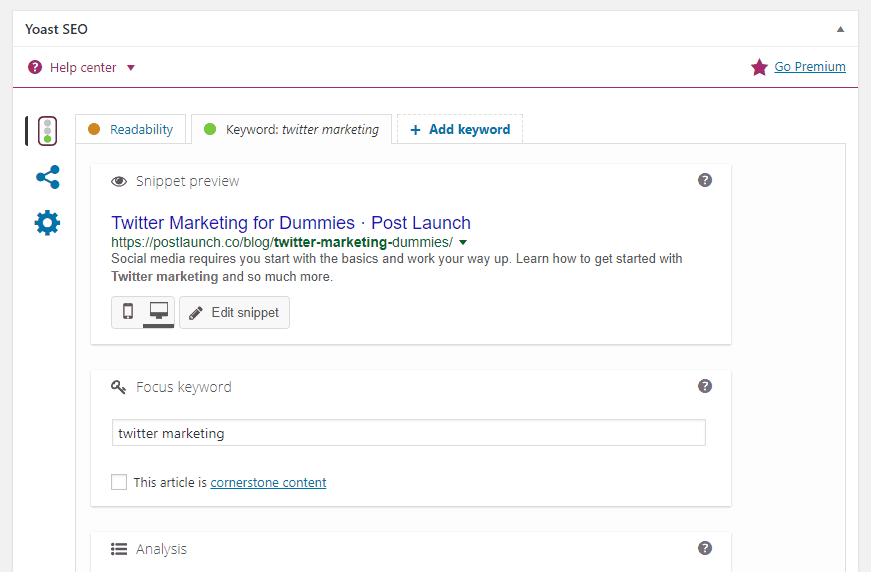Collapse the Yoast SEO panel arrow
The image size is (871, 572).
[840, 29]
